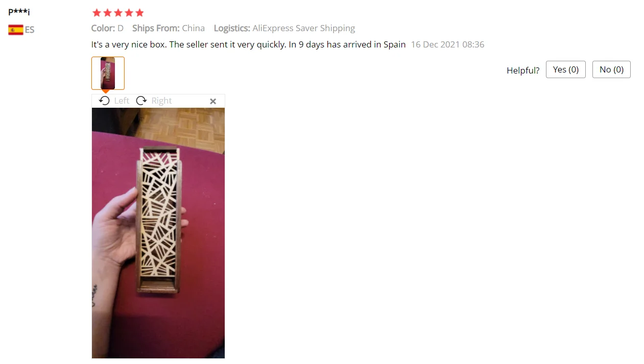Click the rotate right arrow icon

(x=141, y=101)
